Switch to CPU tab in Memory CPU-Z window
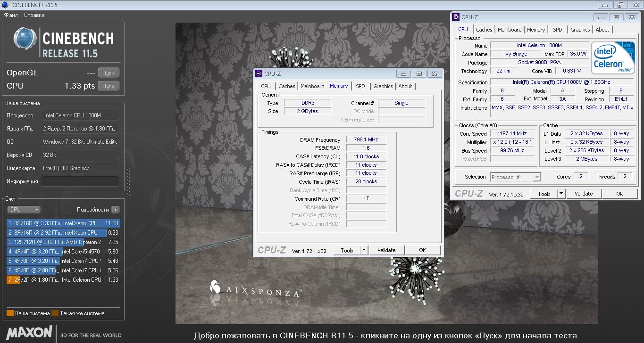The height and width of the screenshot is (343, 644). click(x=266, y=86)
